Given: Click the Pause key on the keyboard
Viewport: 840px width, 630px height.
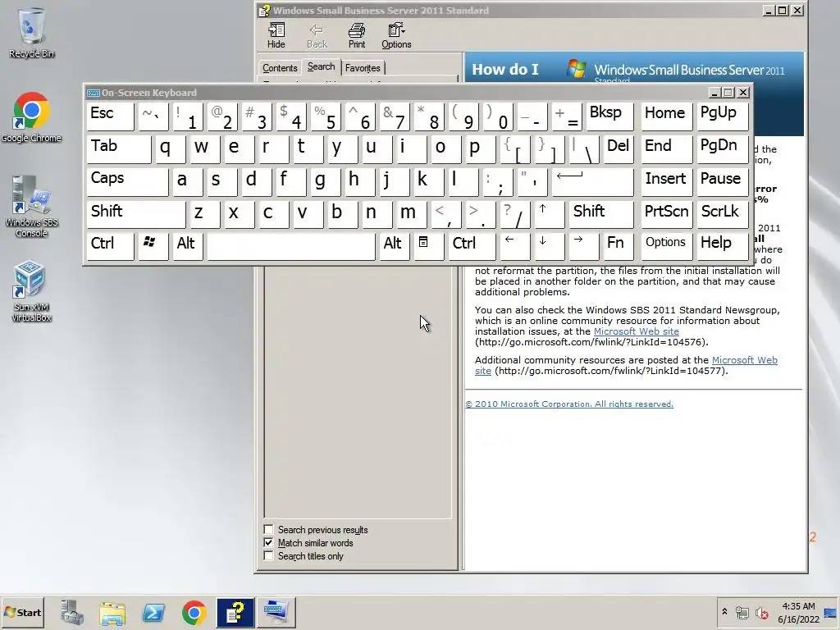Looking at the screenshot, I should tap(722, 181).
